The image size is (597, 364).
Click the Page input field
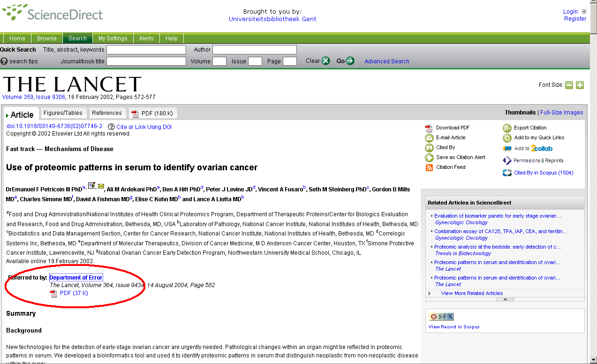tap(290, 61)
